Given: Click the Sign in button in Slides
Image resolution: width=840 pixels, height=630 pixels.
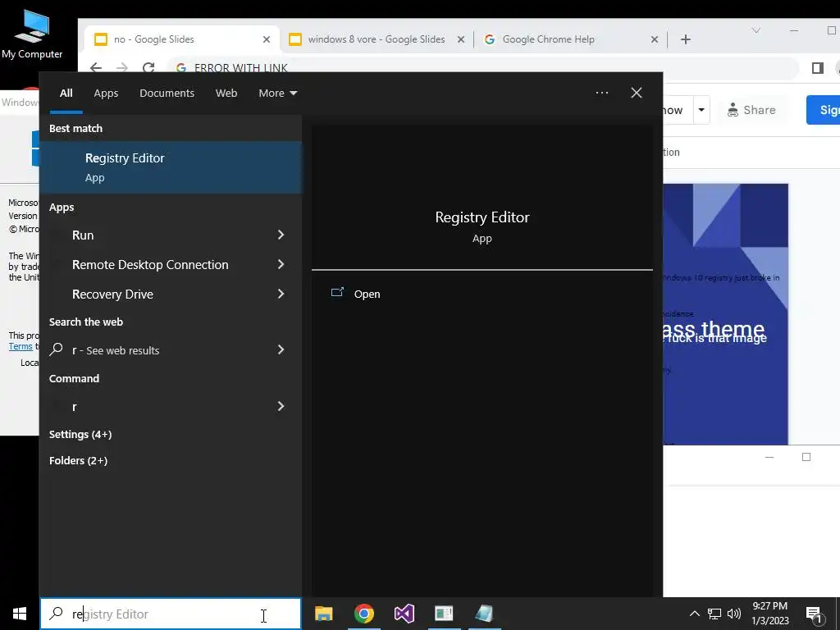Looking at the screenshot, I should click(824, 110).
